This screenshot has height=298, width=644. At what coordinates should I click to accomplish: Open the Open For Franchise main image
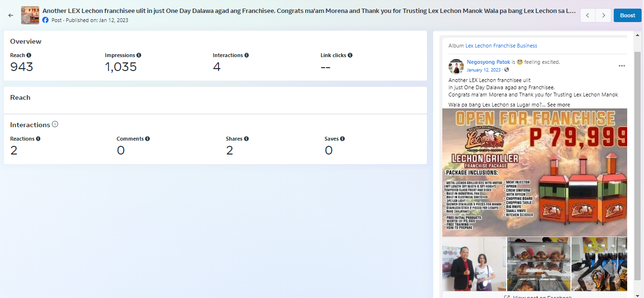(x=535, y=173)
